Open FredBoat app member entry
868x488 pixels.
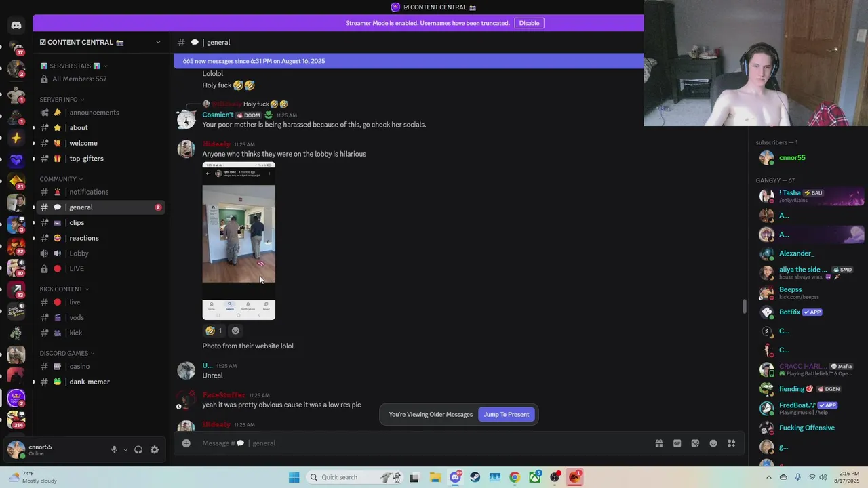pyautogui.click(x=810, y=408)
